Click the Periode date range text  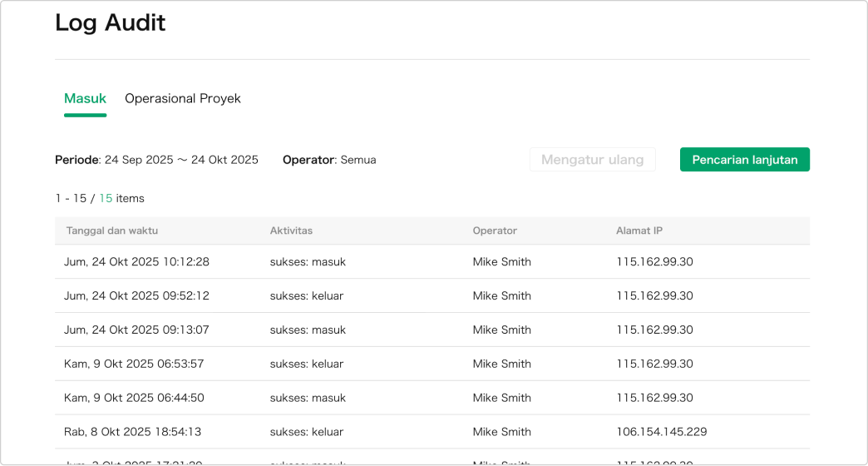coord(156,160)
